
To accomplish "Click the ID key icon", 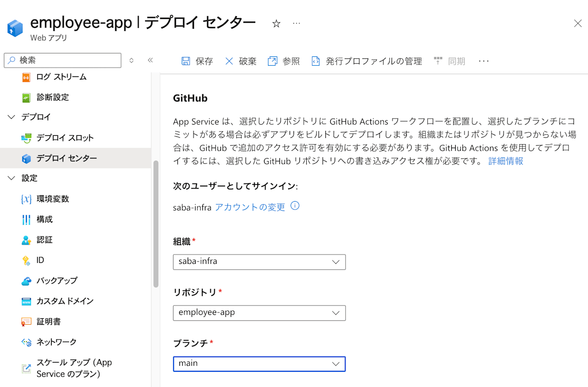I will click(26, 260).
